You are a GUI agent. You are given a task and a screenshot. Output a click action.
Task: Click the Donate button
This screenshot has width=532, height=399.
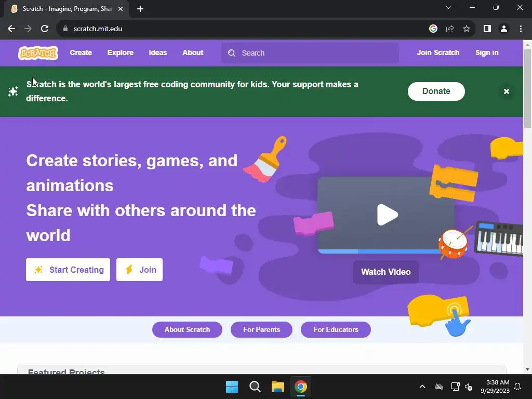pyautogui.click(x=436, y=91)
